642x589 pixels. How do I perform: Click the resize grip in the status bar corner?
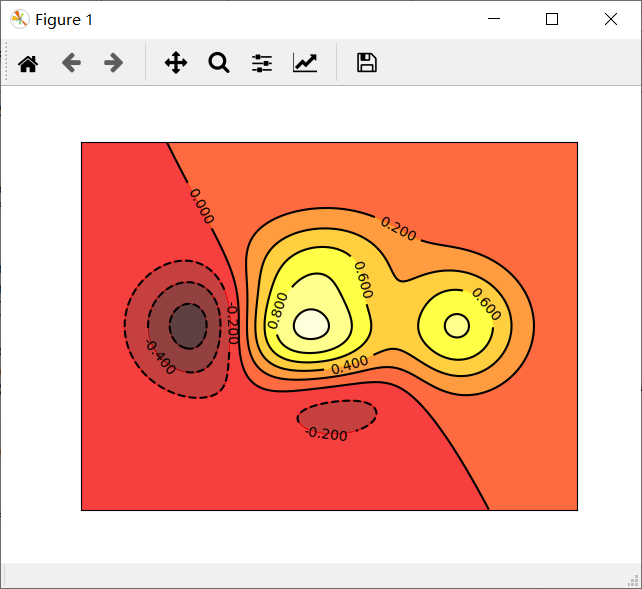(633, 580)
